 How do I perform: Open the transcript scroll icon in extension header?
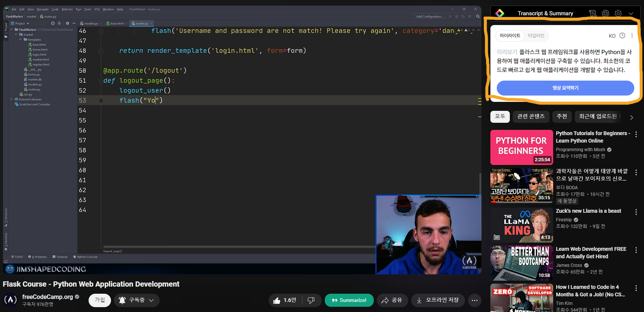592,13
